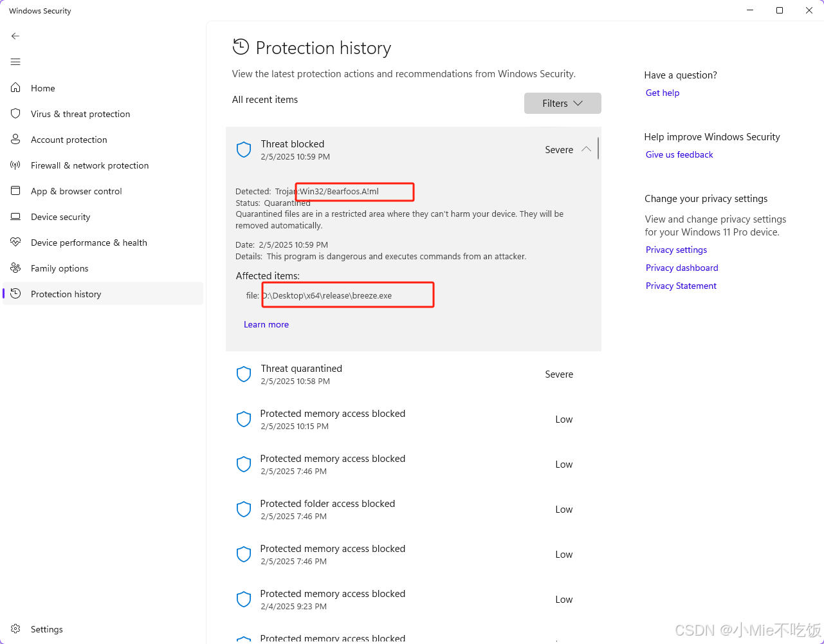
Task: Open Settings at bottom of sidebar
Action: pyautogui.click(x=103, y=629)
